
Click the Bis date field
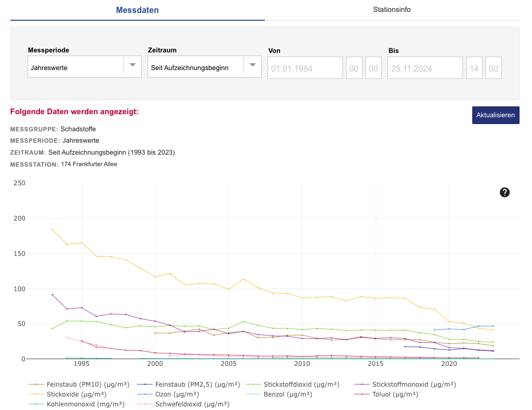(x=425, y=68)
